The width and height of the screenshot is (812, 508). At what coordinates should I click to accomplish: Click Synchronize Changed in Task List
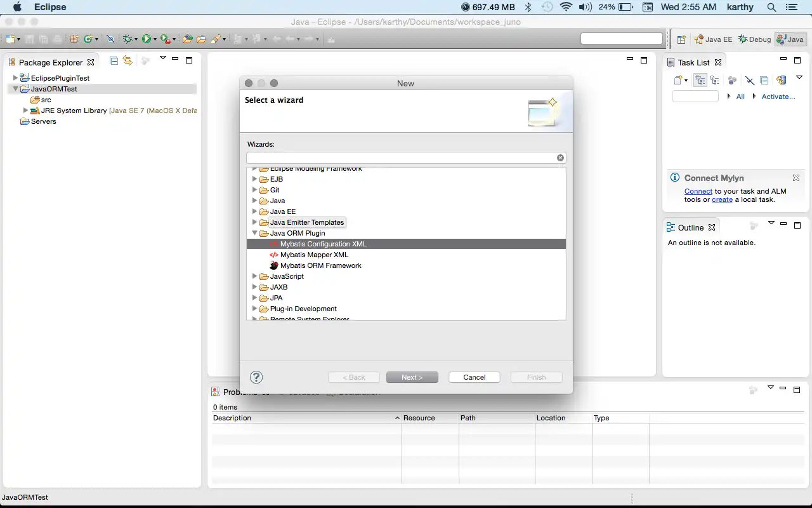(x=782, y=80)
